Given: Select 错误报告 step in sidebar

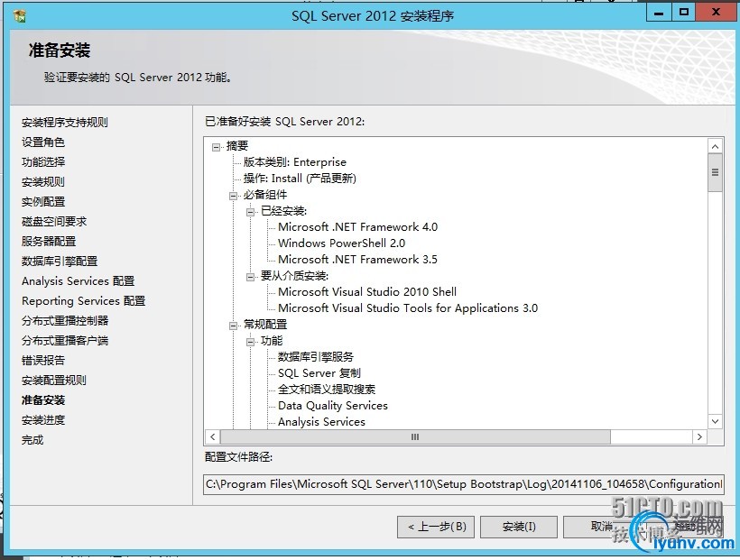Looking at the screenshot, I should point(43,361).
